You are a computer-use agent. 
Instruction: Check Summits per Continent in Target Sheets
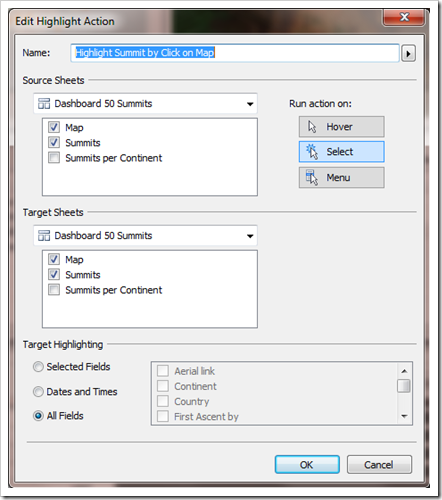tap(54, 289)
